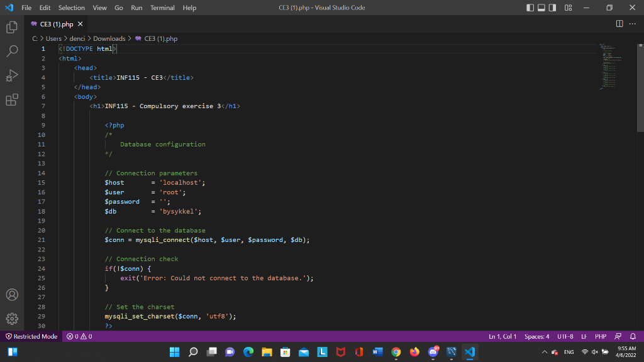The width and height of the screenshot is (644, 362).
Task: Select language mode PHP in status bar
Action: tap(601, 337)
